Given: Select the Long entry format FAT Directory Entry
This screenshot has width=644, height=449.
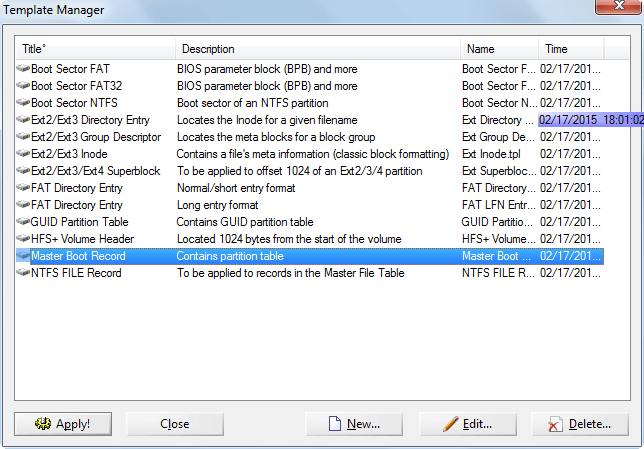Looking at the screenshot, I should coord(310,205).
